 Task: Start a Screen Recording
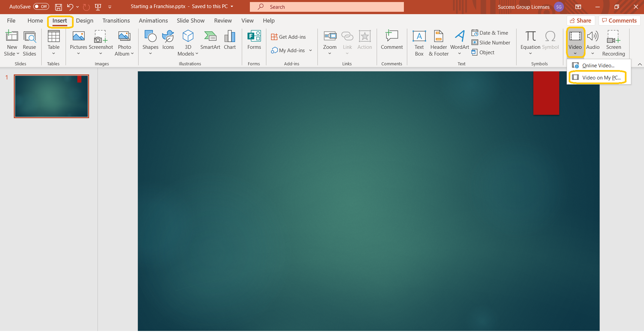click(x=613, y=43)
